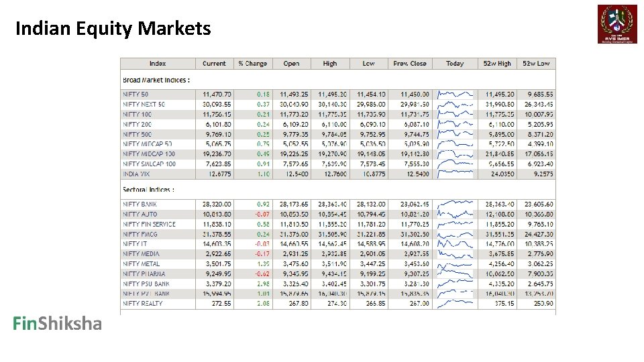
Task: Open the NIFTY BANK today sparkline chart
Action: [455, 204]
